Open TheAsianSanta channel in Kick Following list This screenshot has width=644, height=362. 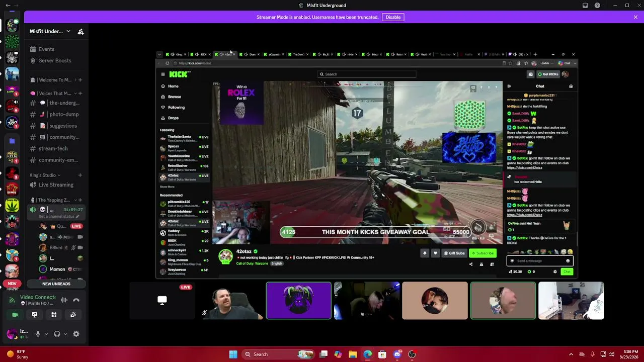coord(184,138)
